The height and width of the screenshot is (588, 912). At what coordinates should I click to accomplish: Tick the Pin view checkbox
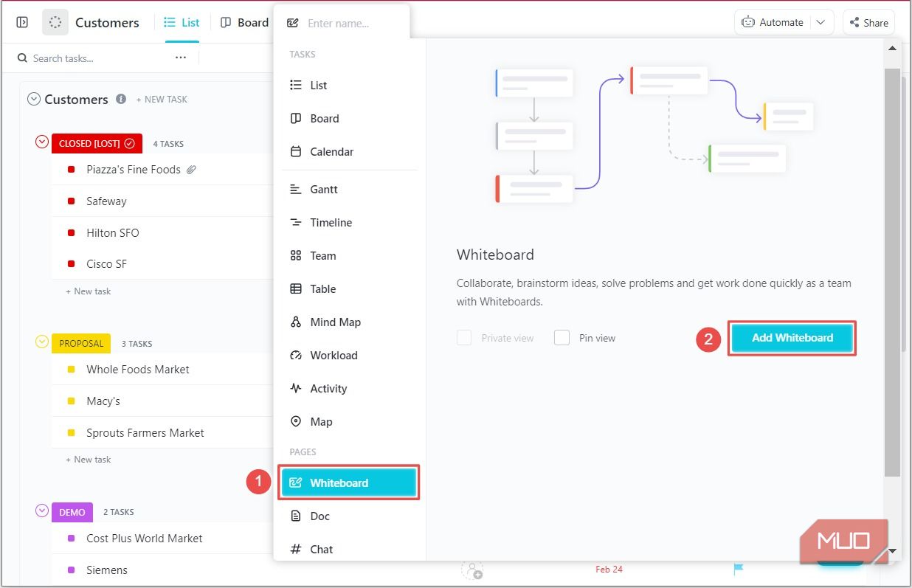click(562, 338)
